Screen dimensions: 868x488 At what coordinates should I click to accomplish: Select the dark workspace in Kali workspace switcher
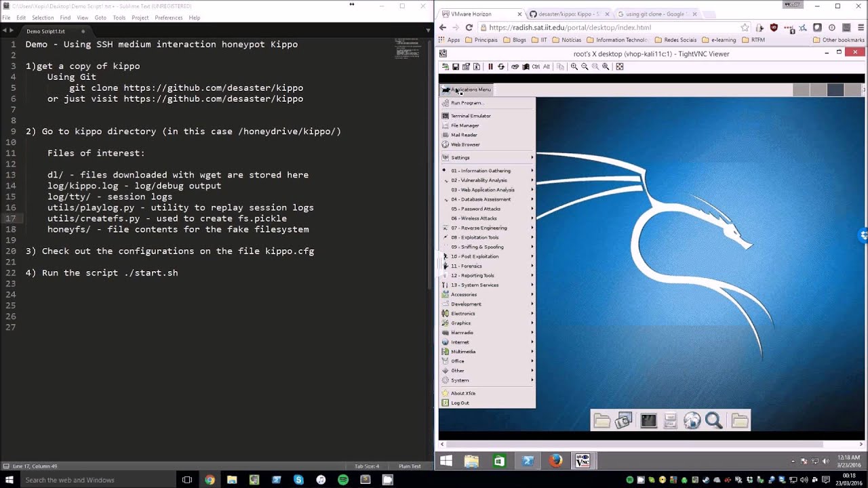[x=835, y=90]
